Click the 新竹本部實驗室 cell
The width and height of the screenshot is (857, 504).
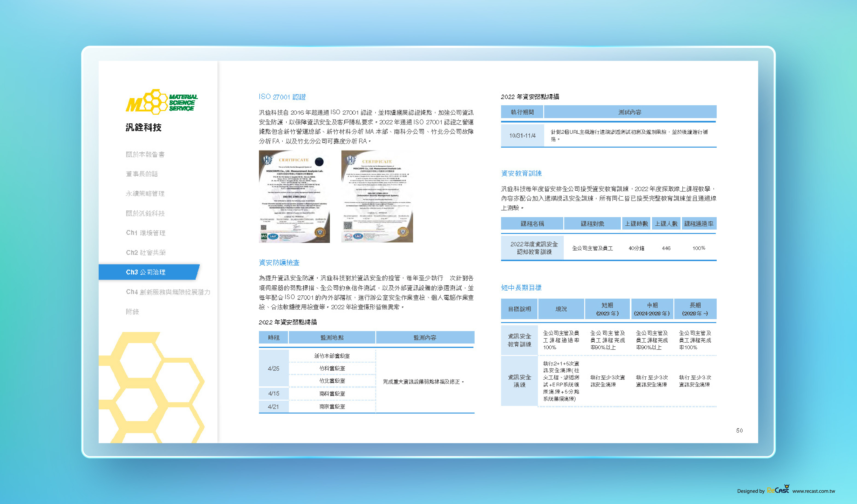[x=332, y=356]
